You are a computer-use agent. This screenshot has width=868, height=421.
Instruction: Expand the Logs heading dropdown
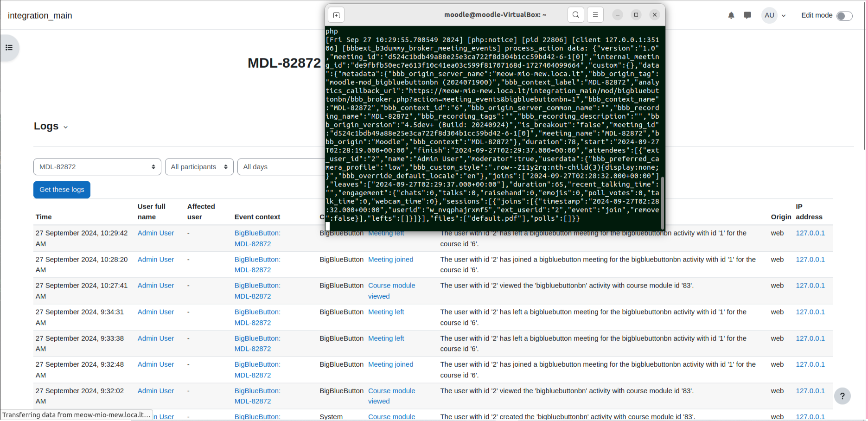click(x=65, y=127)
